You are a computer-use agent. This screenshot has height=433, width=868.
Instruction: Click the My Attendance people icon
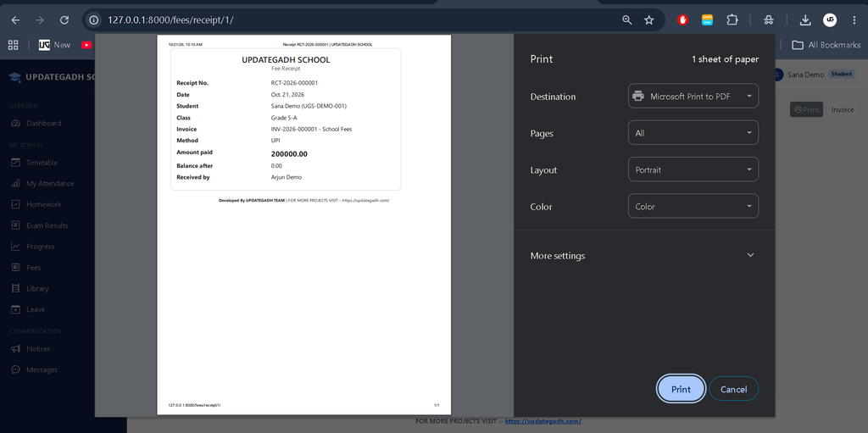15,183
